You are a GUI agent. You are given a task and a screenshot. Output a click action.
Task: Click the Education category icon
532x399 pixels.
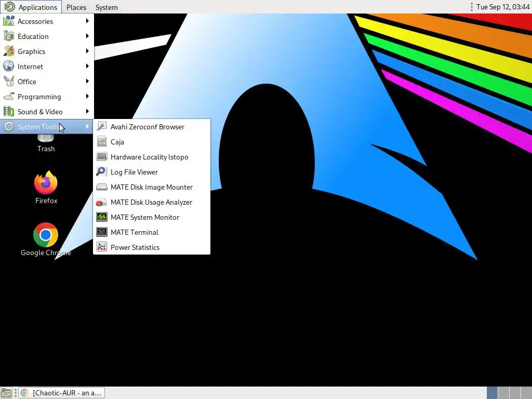[x=9, y=36]
